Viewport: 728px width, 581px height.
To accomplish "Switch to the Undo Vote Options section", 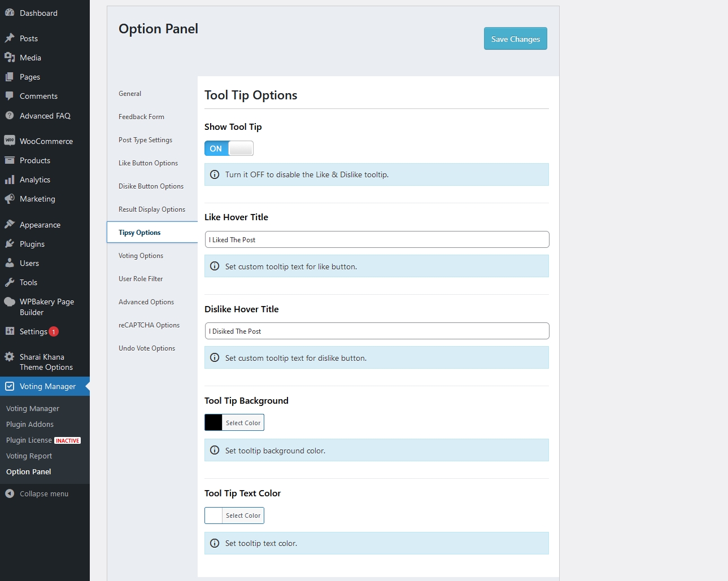I will point(146,348).
